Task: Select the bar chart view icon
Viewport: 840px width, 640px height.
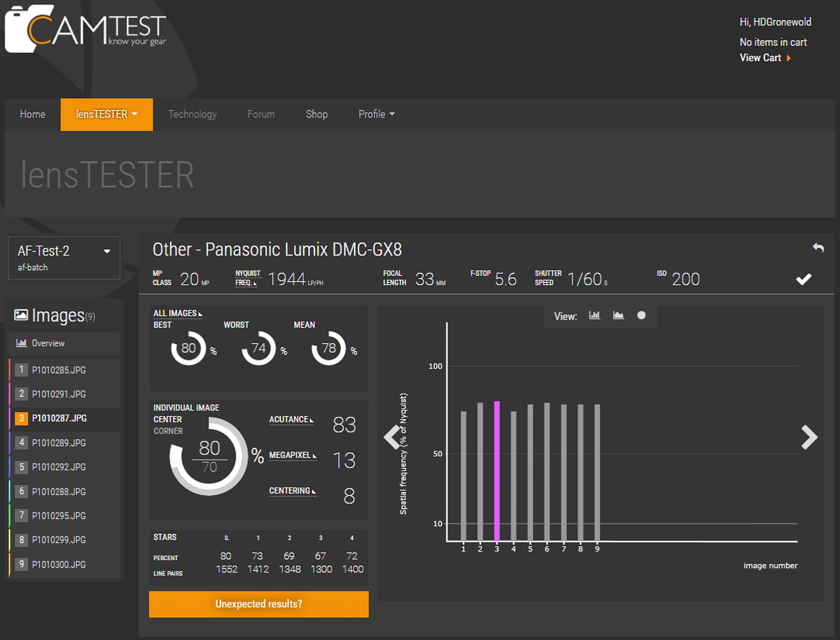Action: click(594, 316)
